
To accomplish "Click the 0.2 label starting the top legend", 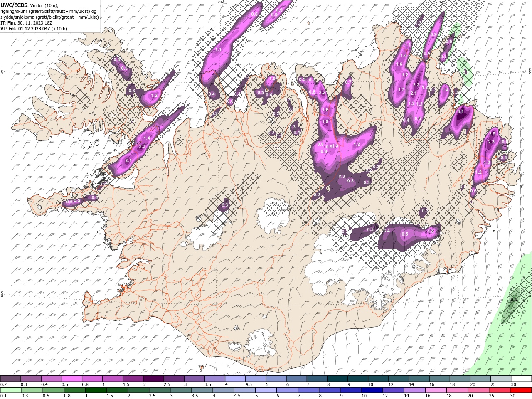I will coord(3,384).
